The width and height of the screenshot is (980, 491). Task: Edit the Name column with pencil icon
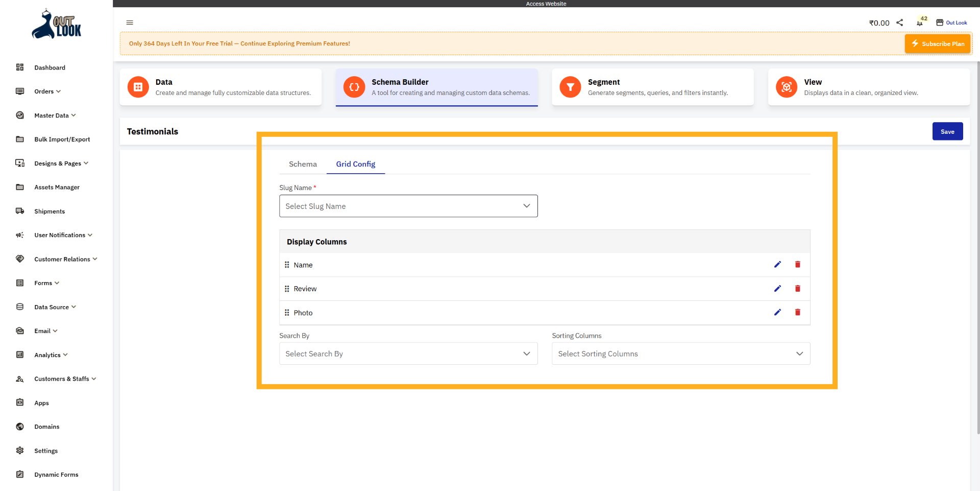pos(777,265)
